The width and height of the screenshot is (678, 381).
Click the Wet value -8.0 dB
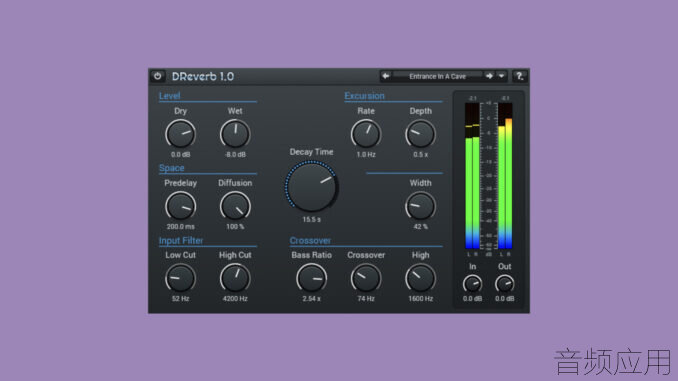click(235, 154)
